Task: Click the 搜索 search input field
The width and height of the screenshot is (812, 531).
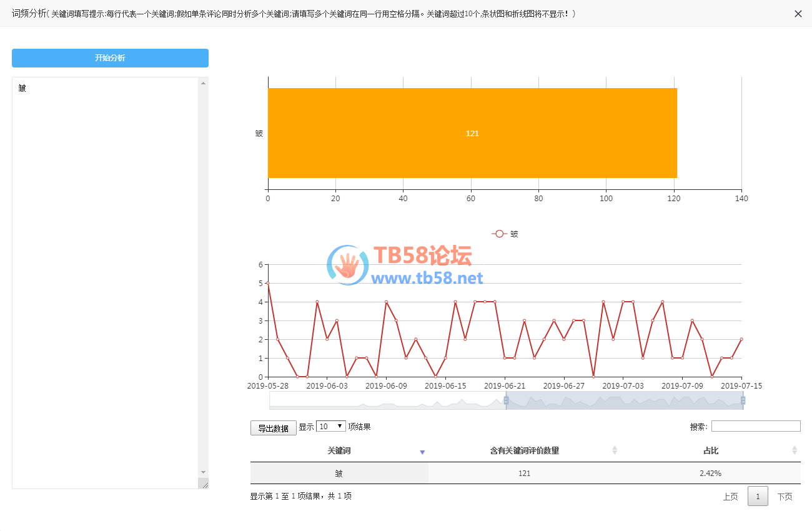Action: (756, 426)
